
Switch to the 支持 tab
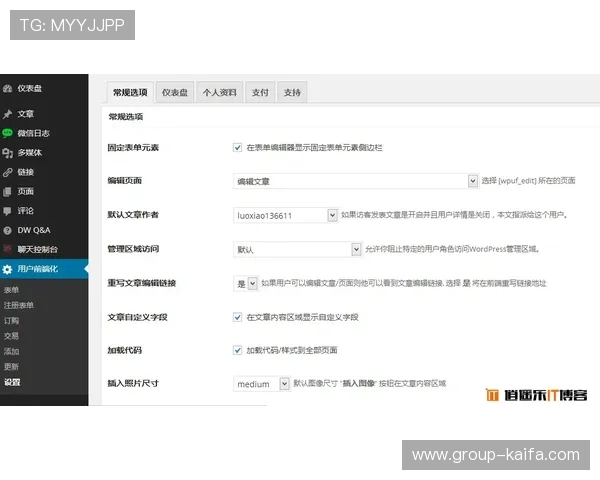[292, 92]
